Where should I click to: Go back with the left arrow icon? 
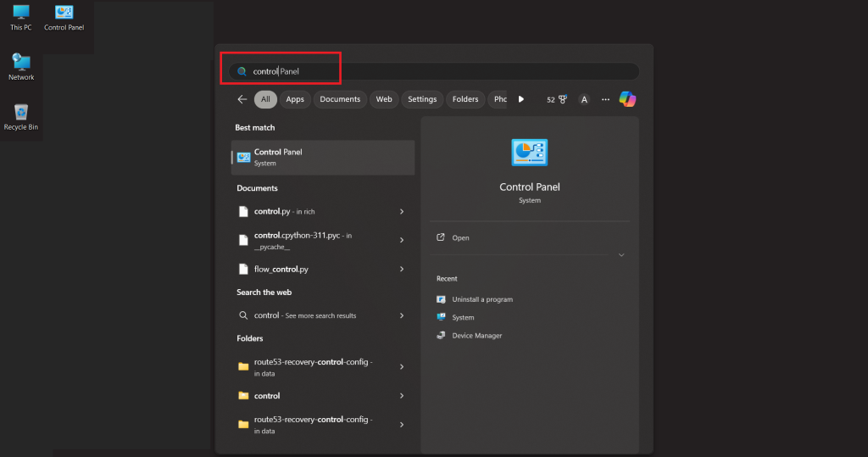pos(242,99)
